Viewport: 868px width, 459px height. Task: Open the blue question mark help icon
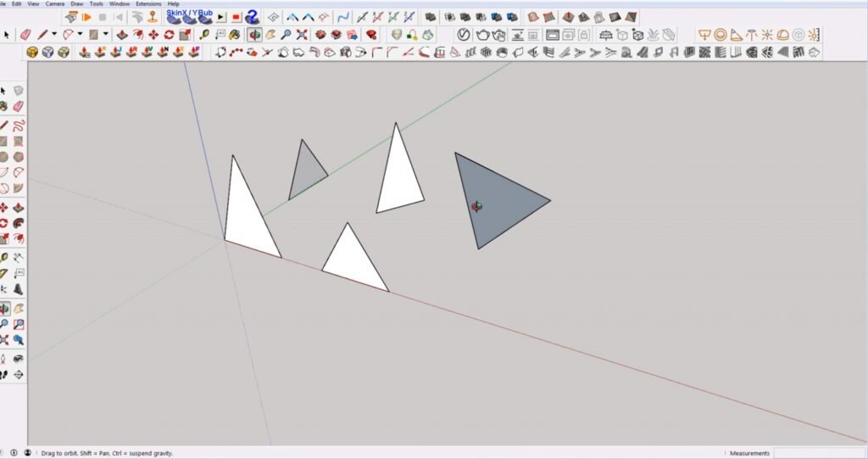point(253,17)
